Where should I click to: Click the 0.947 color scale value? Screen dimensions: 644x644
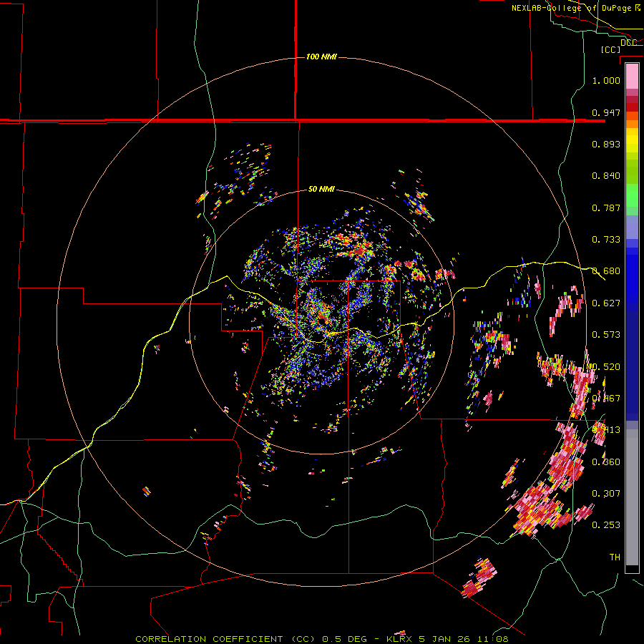click(x=606, y=112)
